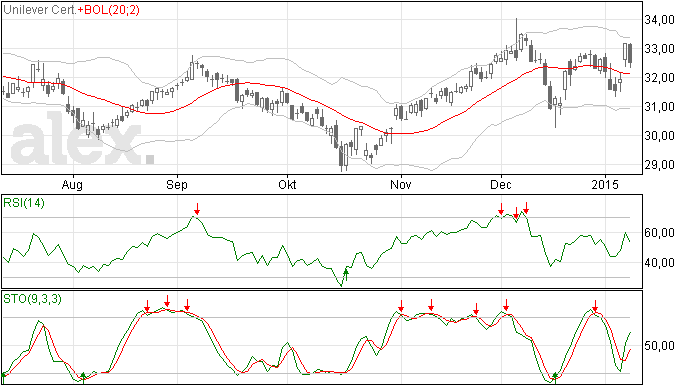Select the 60,00 RSI axis value

659,233
